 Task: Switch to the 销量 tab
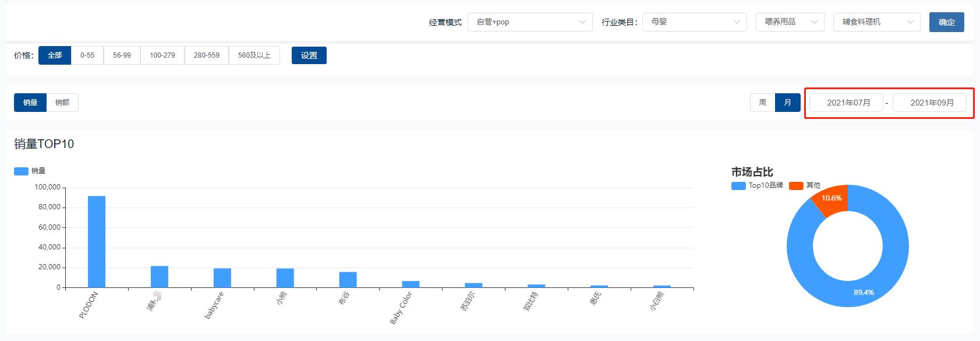tap(30, 103)
